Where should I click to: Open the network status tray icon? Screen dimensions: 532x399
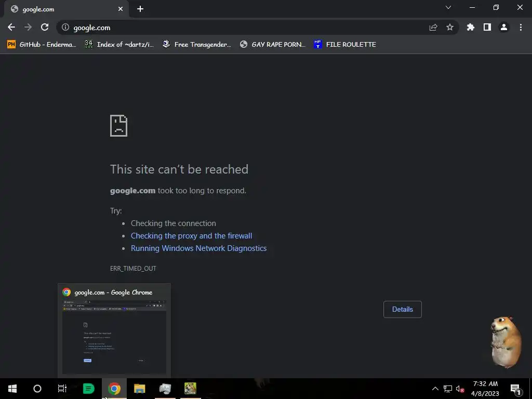(x=448, y=389)
